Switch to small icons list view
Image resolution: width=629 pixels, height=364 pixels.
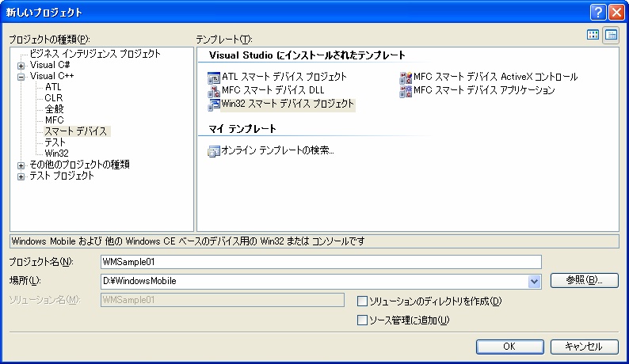click(x=611, y=35)
